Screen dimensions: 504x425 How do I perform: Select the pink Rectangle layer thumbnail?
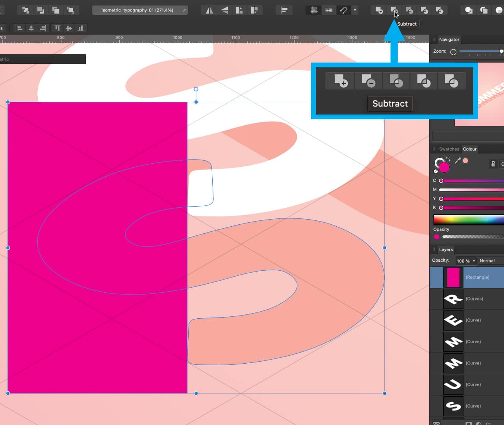(453, 277)
